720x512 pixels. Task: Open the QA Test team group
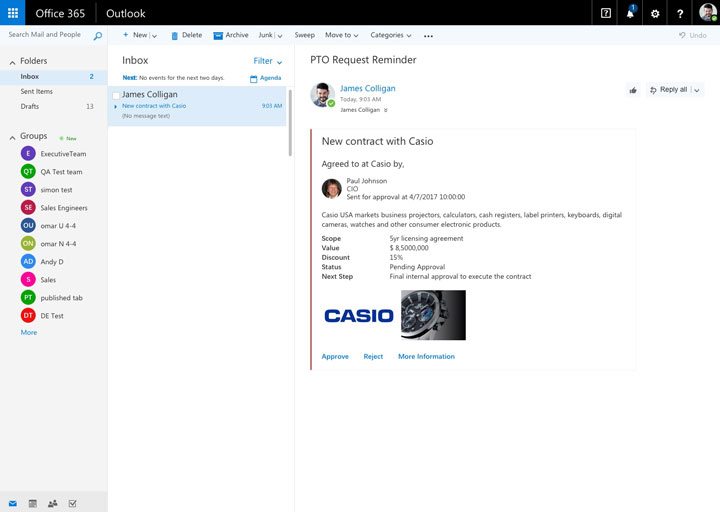point(54,172)
